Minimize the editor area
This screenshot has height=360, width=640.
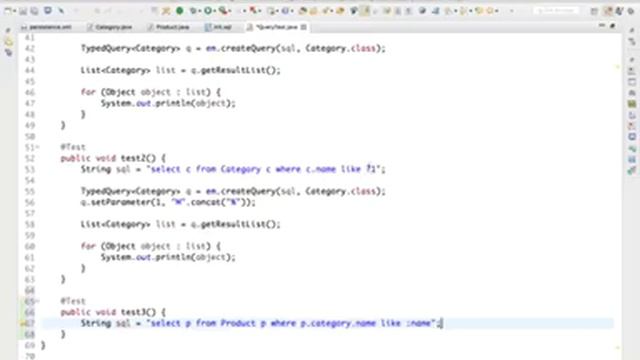pos(602,25)
